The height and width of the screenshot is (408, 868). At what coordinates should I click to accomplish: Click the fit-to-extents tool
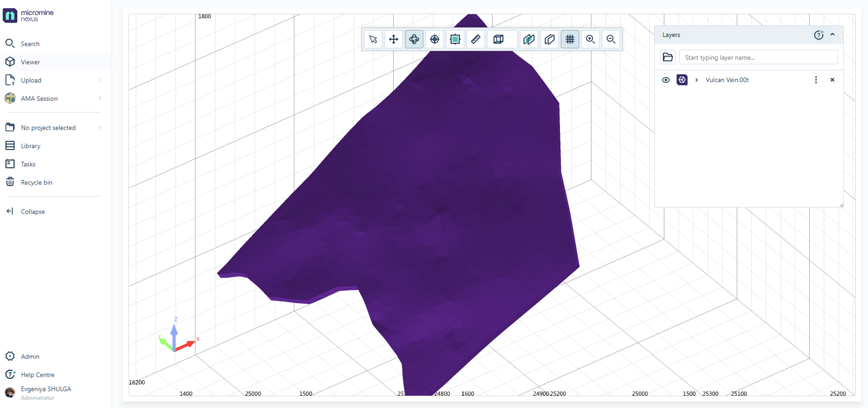[455, 40]
